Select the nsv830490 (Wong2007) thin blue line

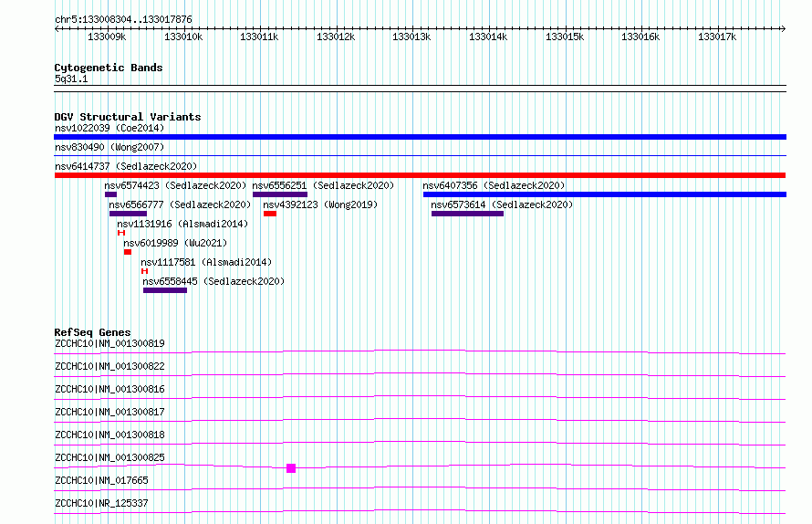coord(420,155)
